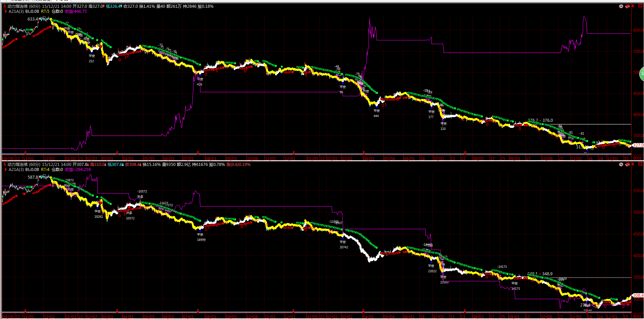Click the red chip icon in the top chart
This screenshot has width=644, height=319.
click(x=627, y=6)
